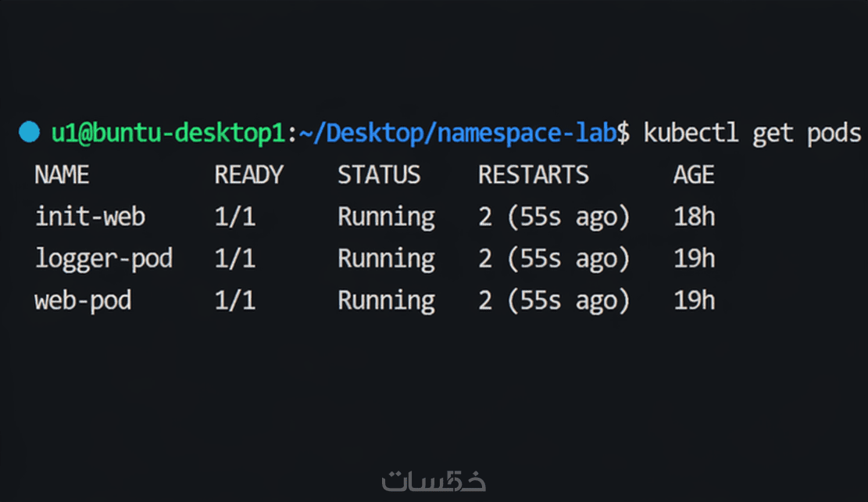Click the init-web pod name

pos(90,216)
